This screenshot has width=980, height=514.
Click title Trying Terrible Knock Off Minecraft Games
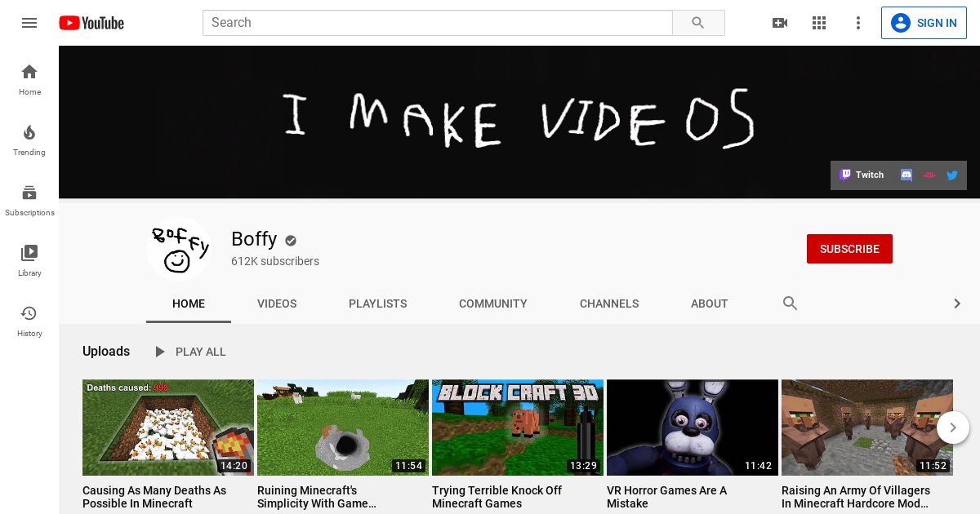tap(497, 497)
